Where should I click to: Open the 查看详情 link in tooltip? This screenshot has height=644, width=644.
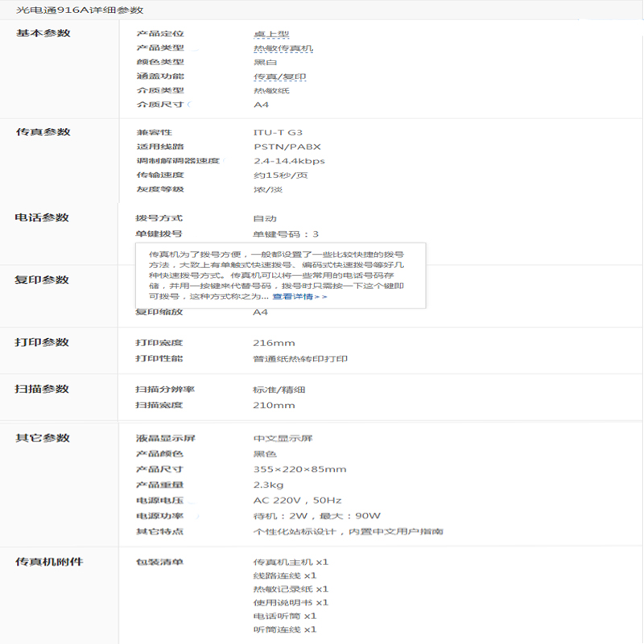coord(299,296)
